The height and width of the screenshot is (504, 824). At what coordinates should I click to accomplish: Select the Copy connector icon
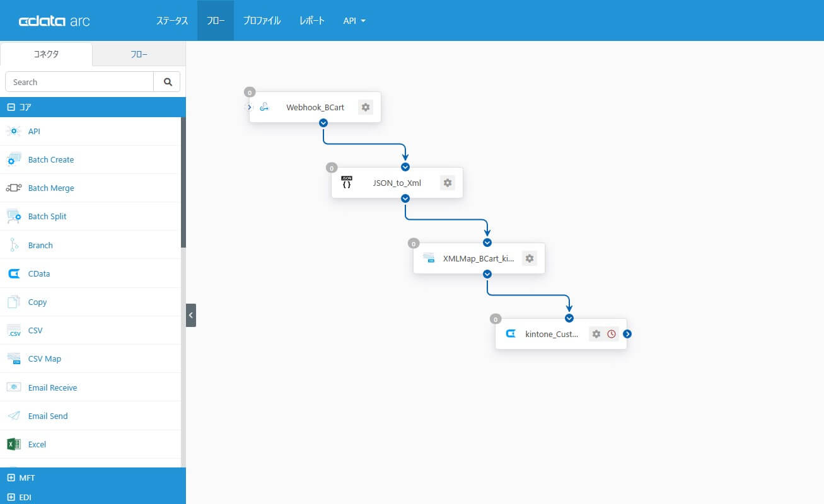[x=13, y=302]
